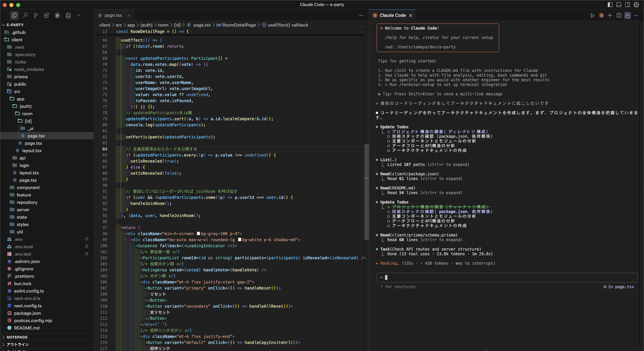Close the Claude Code tab

(411, 15)
